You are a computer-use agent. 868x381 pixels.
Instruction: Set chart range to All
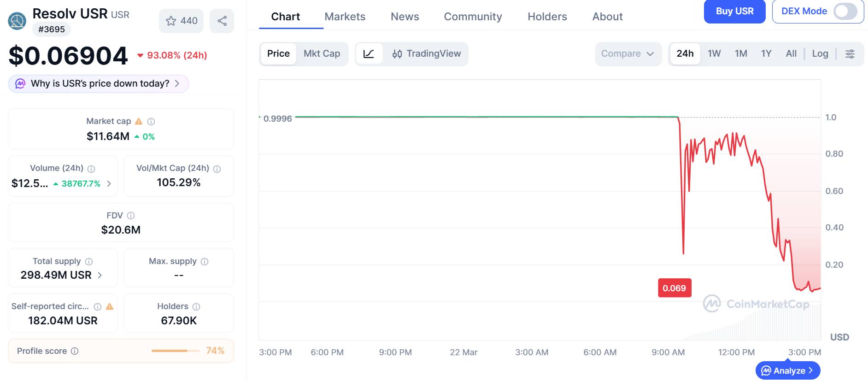[791, 54]
